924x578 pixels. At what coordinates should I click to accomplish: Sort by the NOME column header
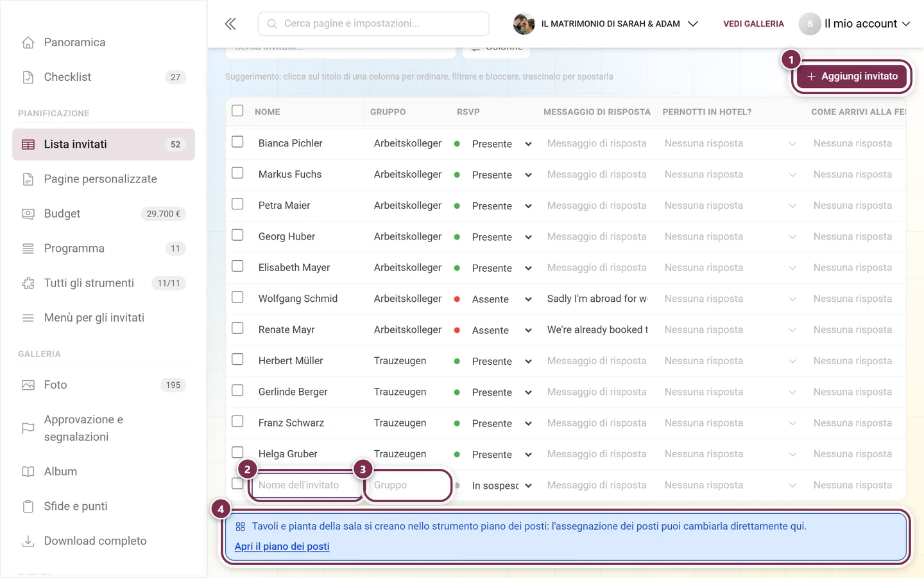click(268, 112)
